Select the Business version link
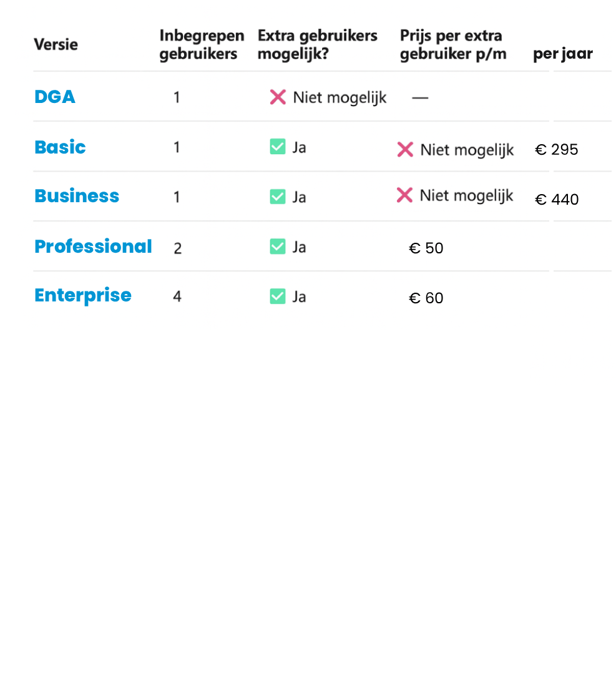Viewport: 616px width, 674px height. 77,196
